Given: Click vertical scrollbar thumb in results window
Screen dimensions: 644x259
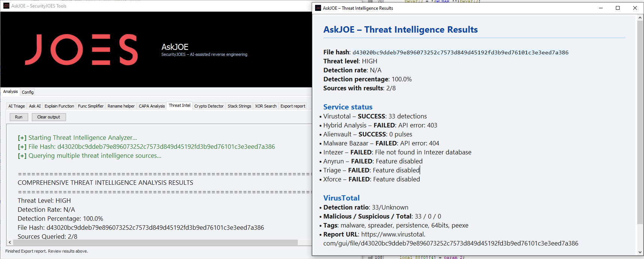Looking at the screenshot, I should tap(640, 122).
